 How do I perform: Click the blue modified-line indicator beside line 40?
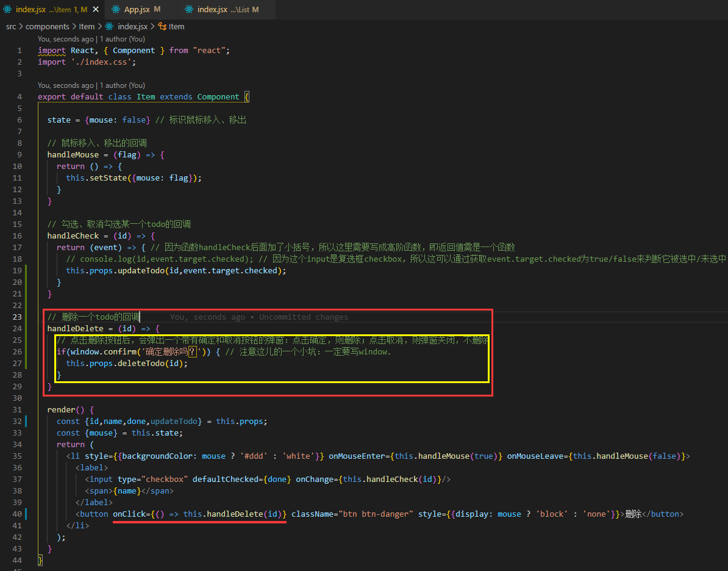click(26, 513)
